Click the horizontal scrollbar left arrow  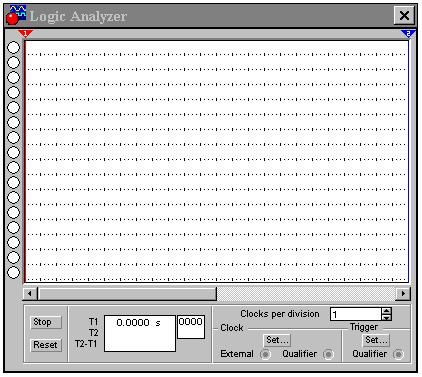tap(30, 294)
